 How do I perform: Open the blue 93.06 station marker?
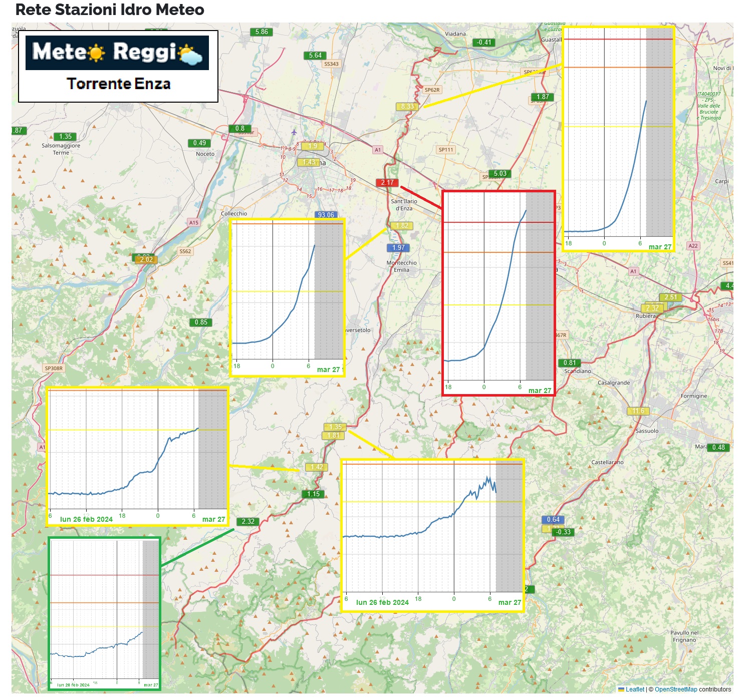(x=326, y=215)
